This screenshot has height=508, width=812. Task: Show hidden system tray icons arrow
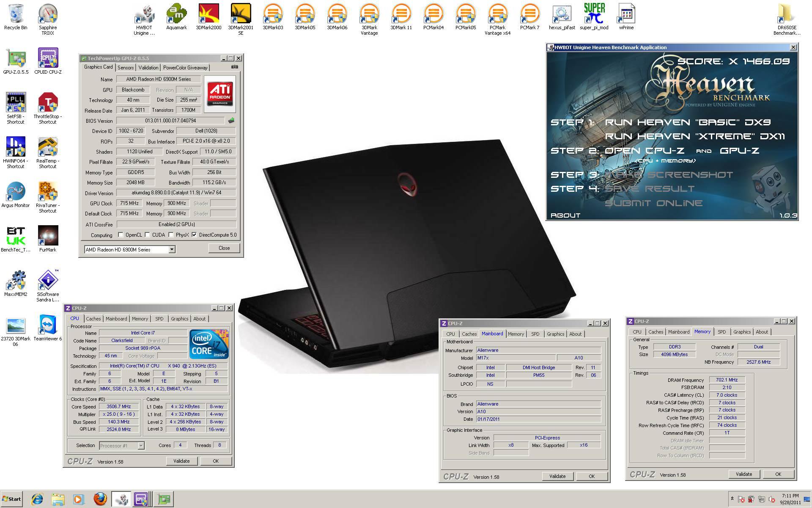732,499
